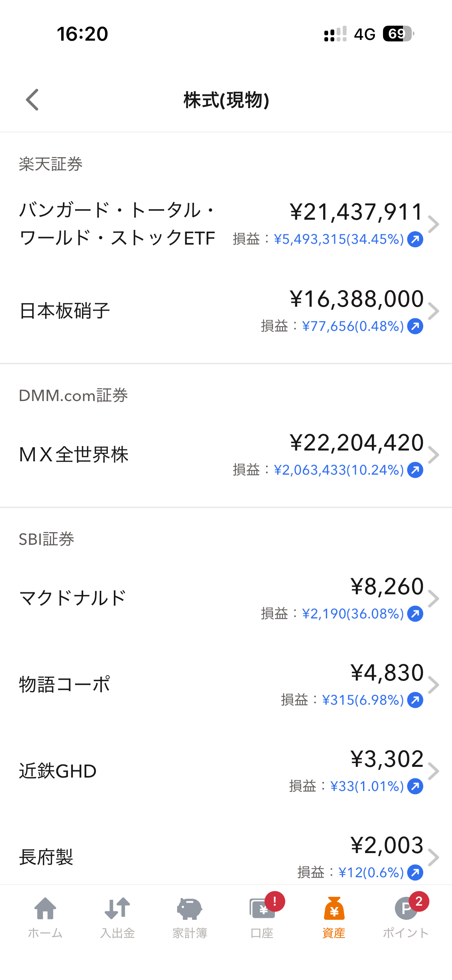Expand the ＭＸ全世界株 row chevron

434,455
